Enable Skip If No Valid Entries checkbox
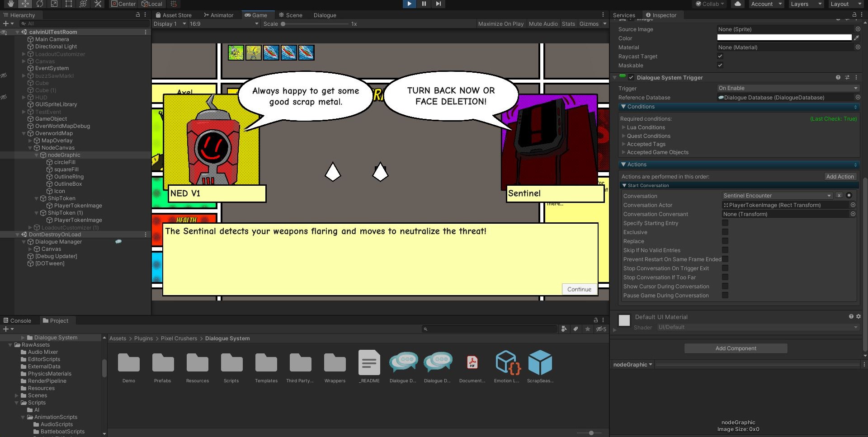The height and width of the screenshot is (437, 868). click(725, 250)
